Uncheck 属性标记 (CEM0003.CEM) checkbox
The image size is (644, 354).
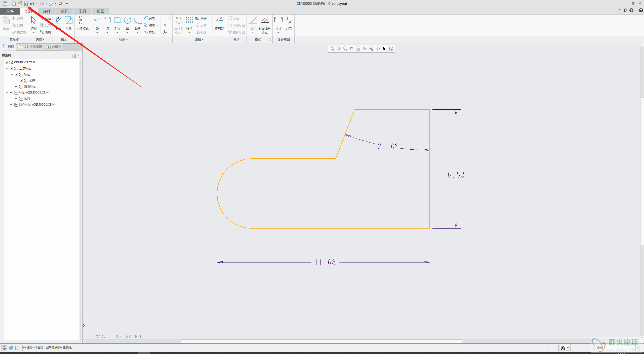click(x=11, y=105)
